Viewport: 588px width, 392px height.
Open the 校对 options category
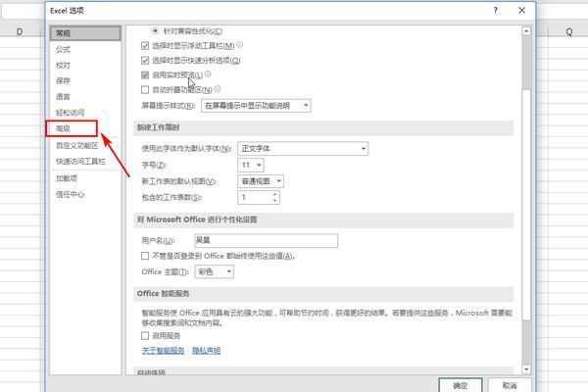(x=63, y=66)
